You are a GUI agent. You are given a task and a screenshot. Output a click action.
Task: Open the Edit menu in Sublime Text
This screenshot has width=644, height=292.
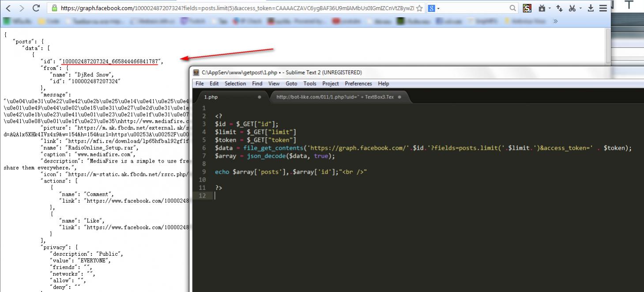tap(214, 83)
